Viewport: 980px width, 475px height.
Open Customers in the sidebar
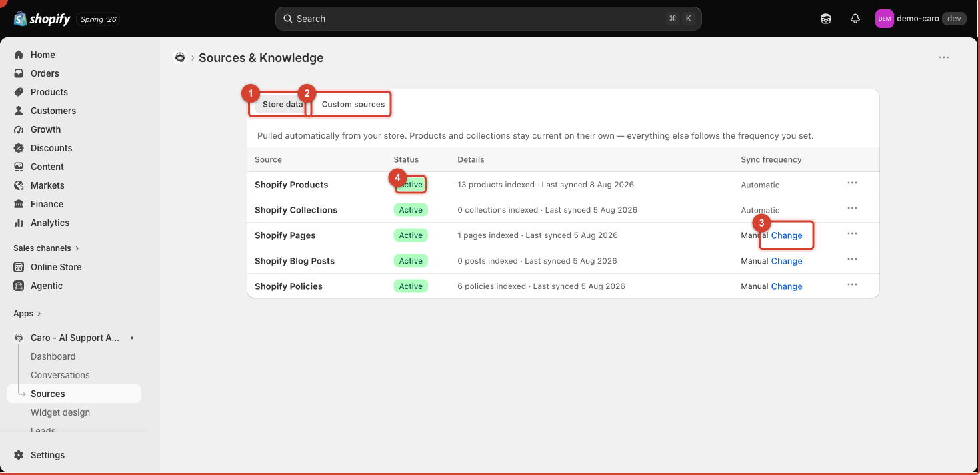click(x=74, y=111)
